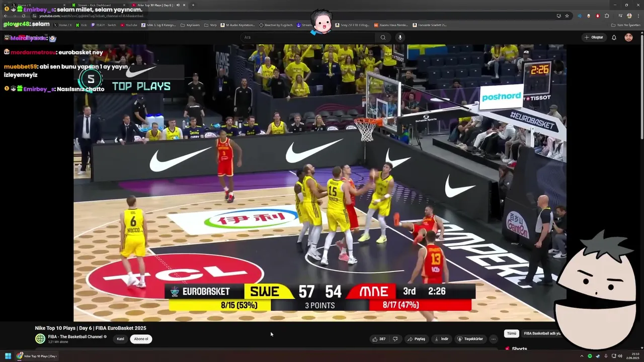
Task: Open the Xiaomi Hava Nemle bookmark
Action: [390, 25]
